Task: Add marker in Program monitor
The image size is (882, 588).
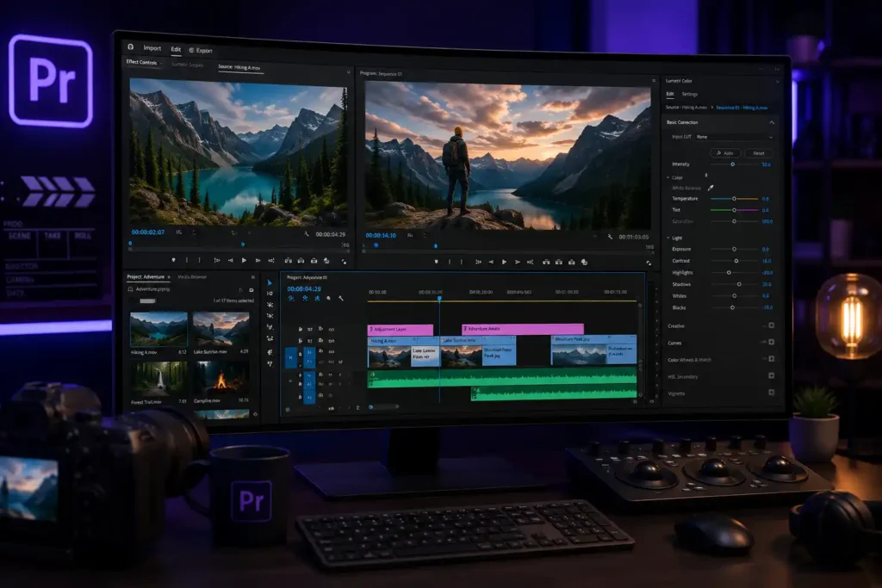Action: (436, 262)
